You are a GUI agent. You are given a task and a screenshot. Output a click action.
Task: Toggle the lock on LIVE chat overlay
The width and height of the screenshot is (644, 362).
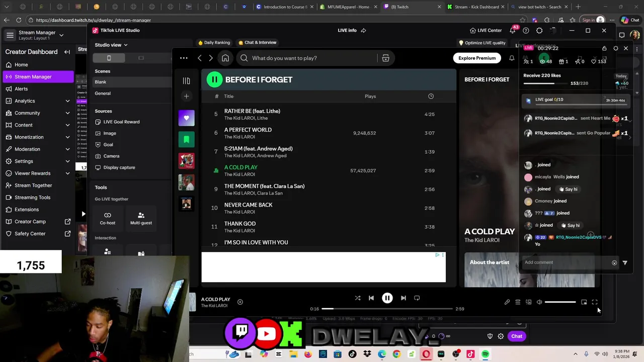(x=604, y=48)
